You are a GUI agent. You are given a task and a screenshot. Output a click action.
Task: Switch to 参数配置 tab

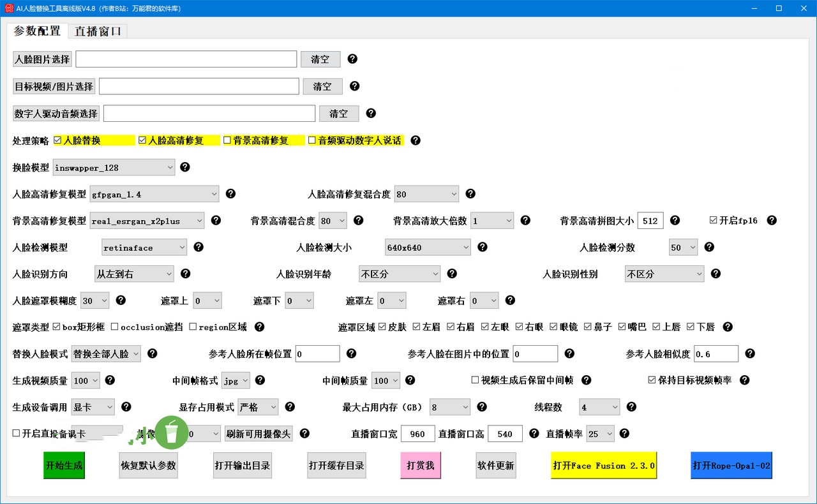pyautogui.click(x=37, y=31)
